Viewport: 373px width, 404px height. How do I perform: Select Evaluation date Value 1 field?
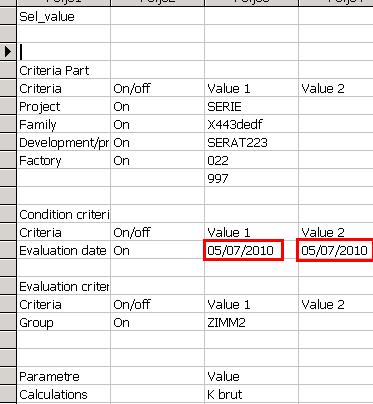243,250
